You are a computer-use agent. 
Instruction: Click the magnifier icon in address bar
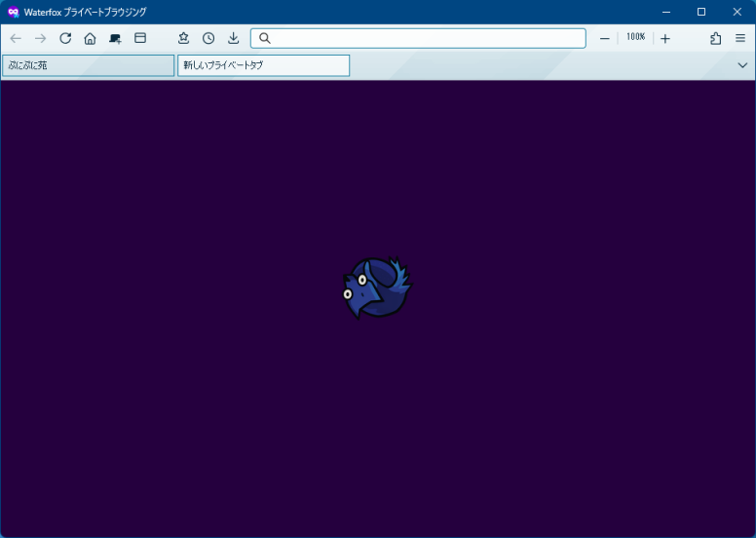264,38
